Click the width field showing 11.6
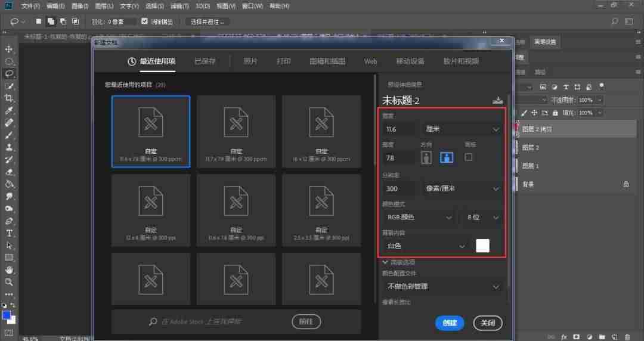Screen dimensions: 644x341 [x=399, y=129]
